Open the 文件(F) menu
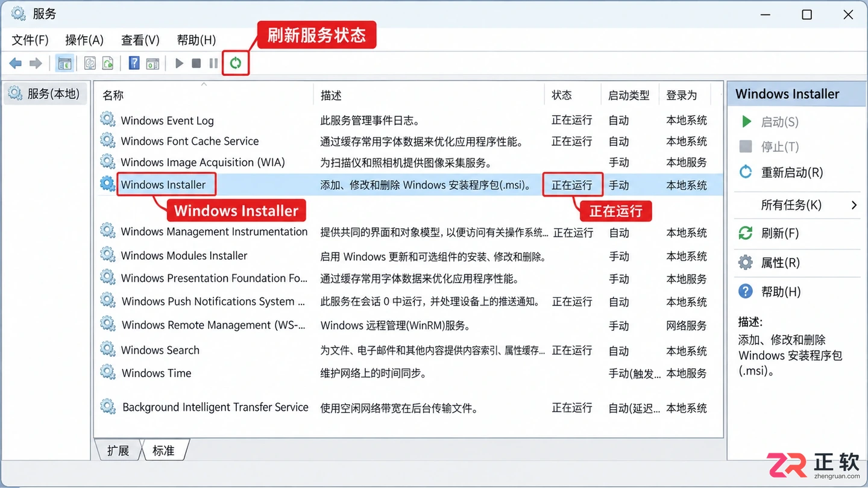Screen dimensions: 868x488 coord(30,40)
